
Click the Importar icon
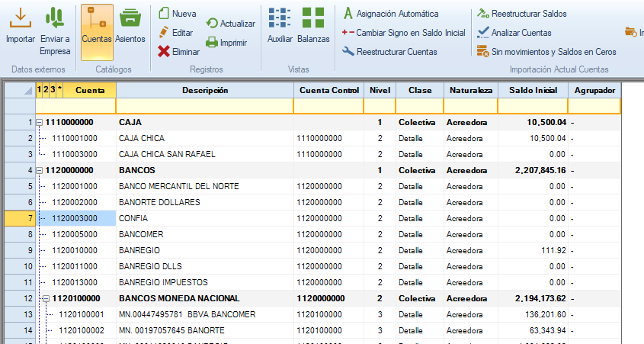click(20, 18)
